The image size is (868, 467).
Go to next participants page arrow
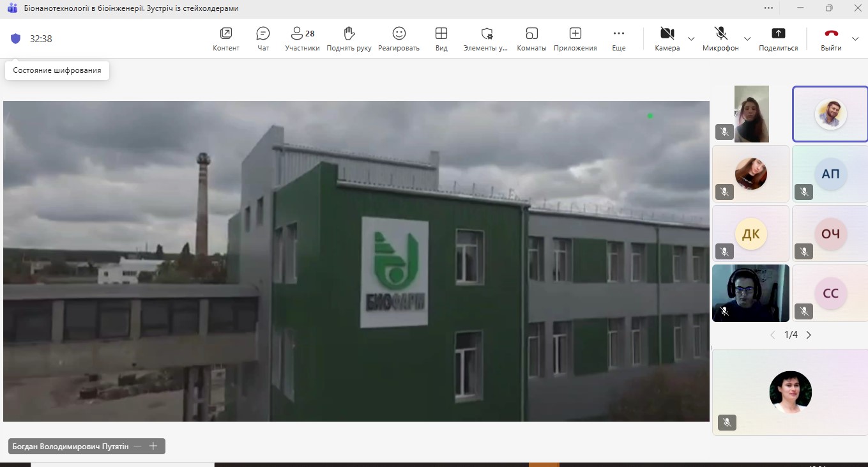(809, 335)
